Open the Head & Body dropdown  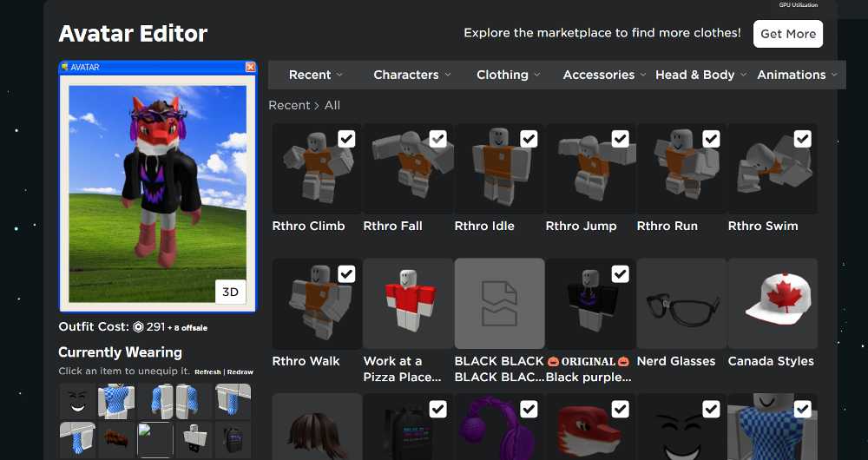tap(700, 75)
